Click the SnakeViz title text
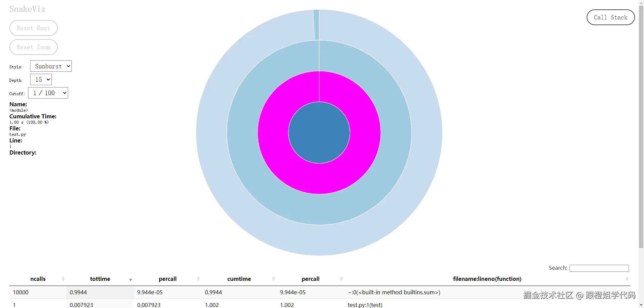 click(28, 9)
